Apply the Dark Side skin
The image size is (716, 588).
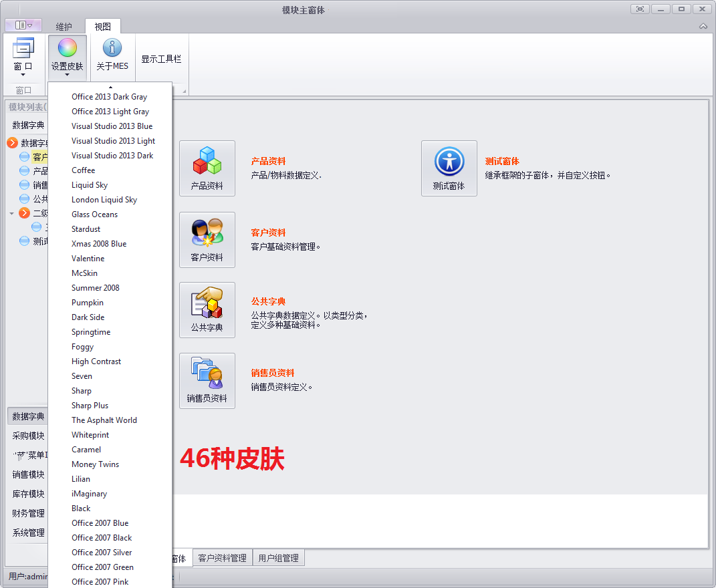point(110,317)
